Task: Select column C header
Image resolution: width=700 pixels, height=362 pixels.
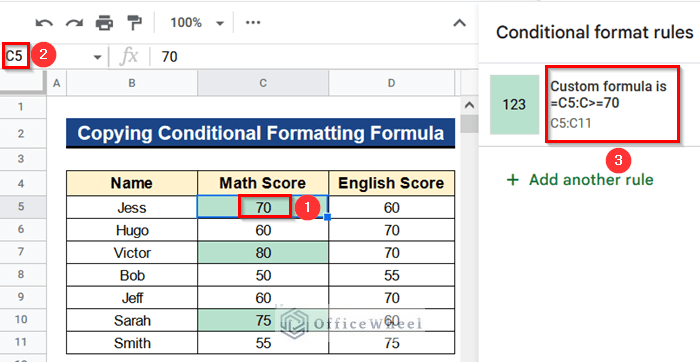Action: [x=263, y=83]
